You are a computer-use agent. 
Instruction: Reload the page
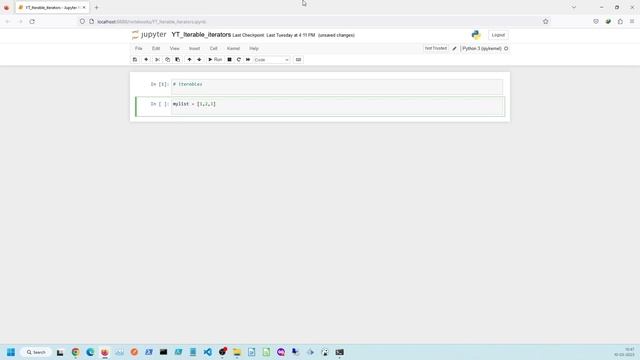tap(32, 22)
